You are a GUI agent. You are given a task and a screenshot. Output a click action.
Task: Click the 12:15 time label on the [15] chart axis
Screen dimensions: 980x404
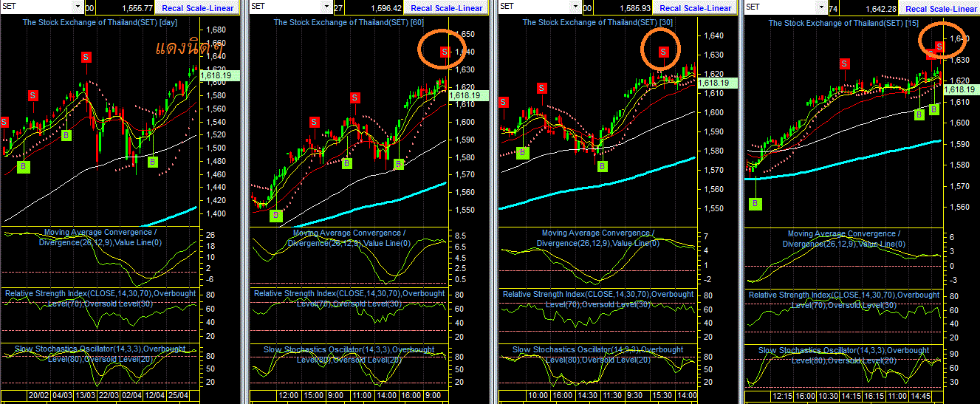[782, 396]
